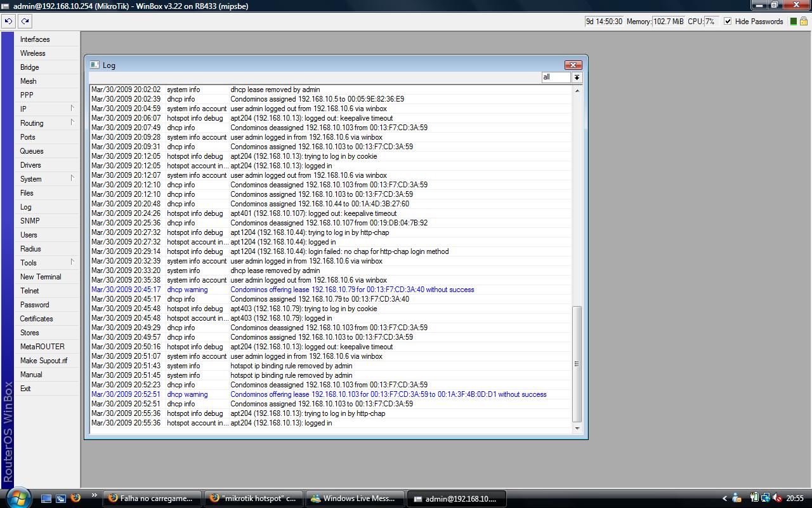
Task: Switch to '"mikrotik hotspot"' Firefox taskbar button
Action: point(254,498)
